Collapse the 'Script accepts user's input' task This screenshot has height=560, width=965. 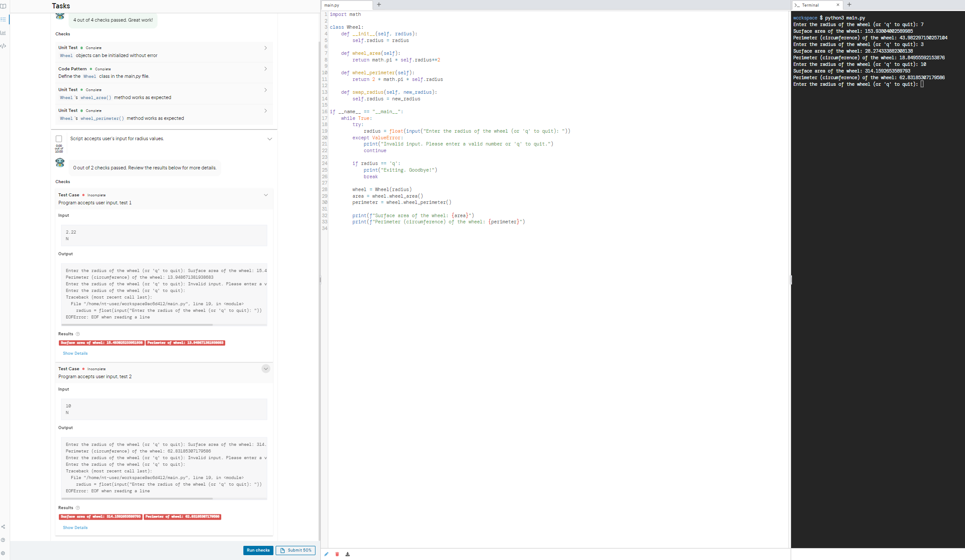coord(269,139)
